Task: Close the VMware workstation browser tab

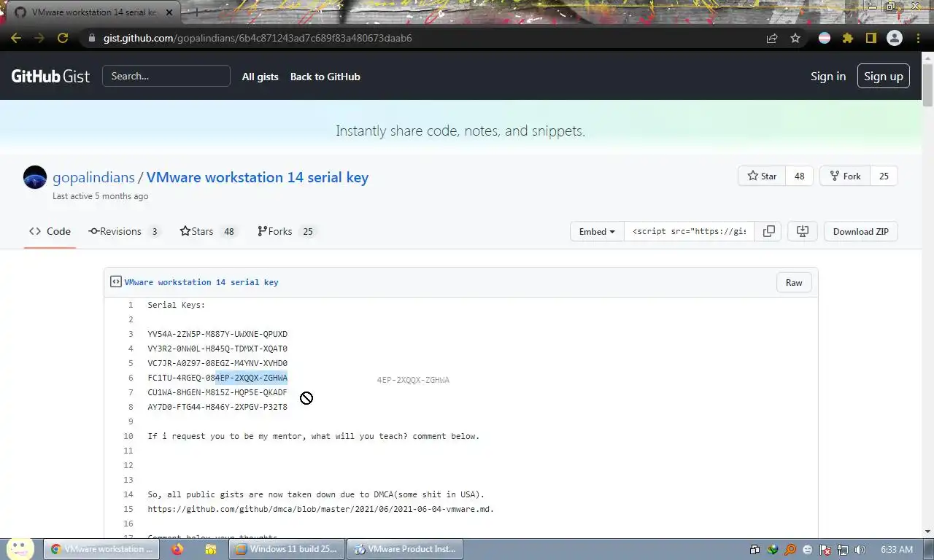Action: pos(169,12)
